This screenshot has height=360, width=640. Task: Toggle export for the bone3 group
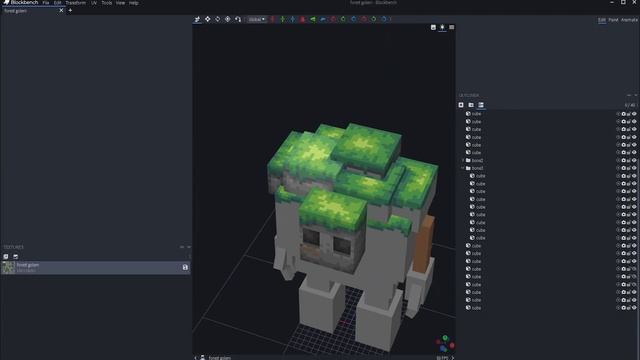pyautogui.click(x=623, y=168)
